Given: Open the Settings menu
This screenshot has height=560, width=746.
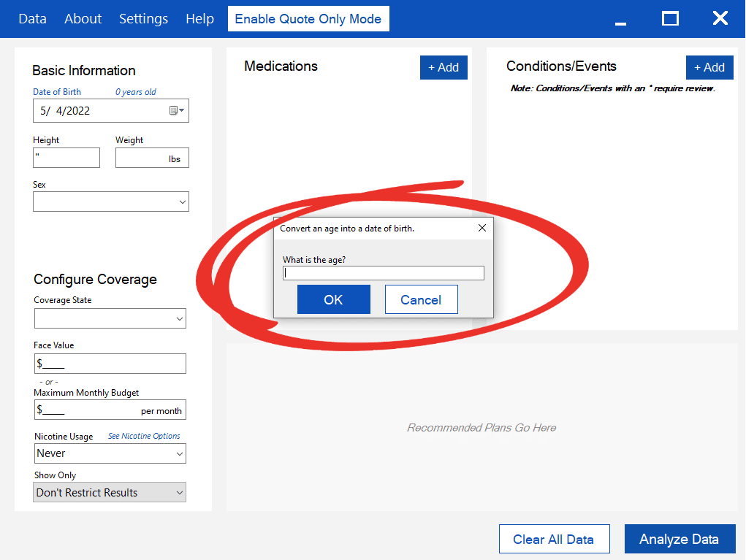Looking at the screenshot, I should tap(143, 19).
